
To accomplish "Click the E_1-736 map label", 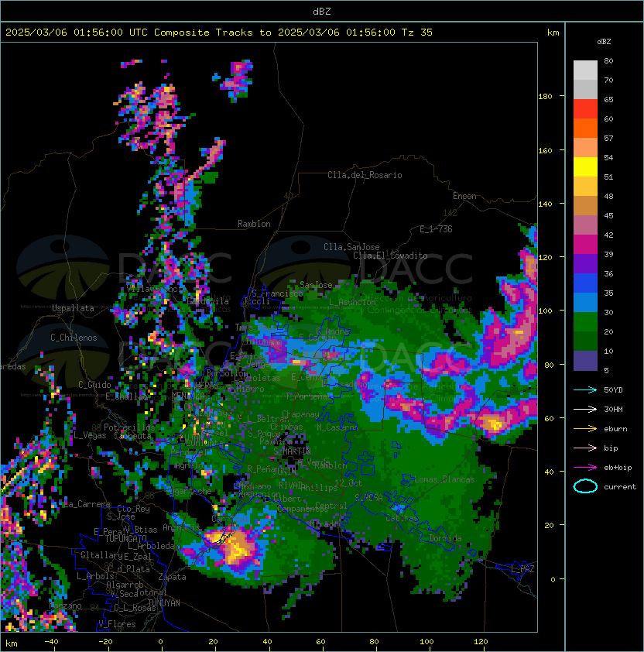I will coord(436,229).
